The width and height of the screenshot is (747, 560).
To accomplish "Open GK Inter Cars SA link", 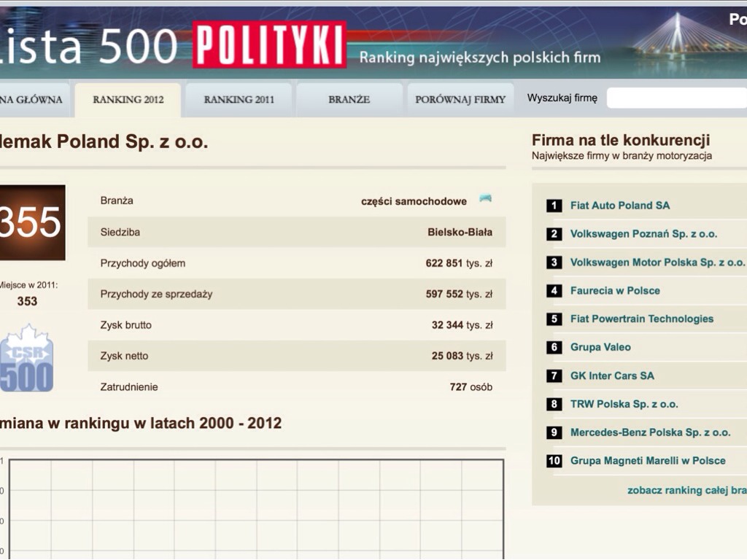I will (x=612, y=376).
